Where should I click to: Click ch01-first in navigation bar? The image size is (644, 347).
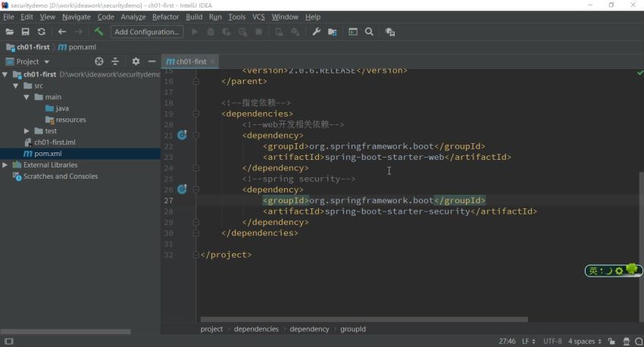pyautogui.click(x=28, y=47)
